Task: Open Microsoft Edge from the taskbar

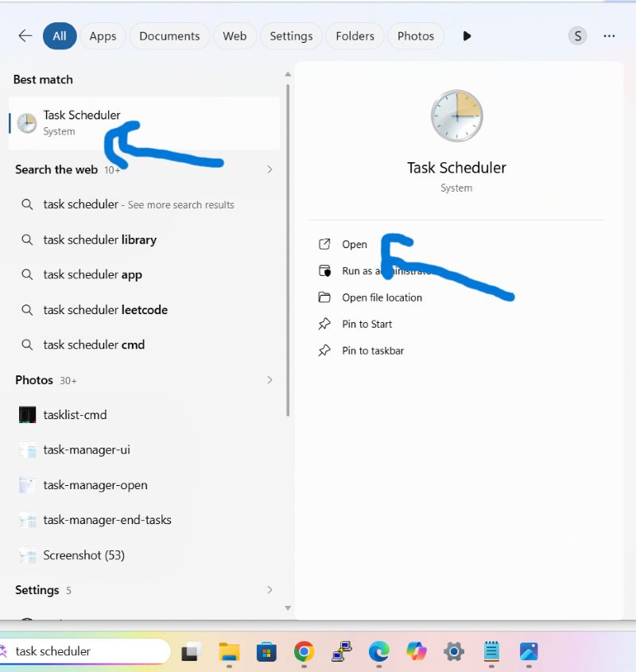Action: pos(379,651)
